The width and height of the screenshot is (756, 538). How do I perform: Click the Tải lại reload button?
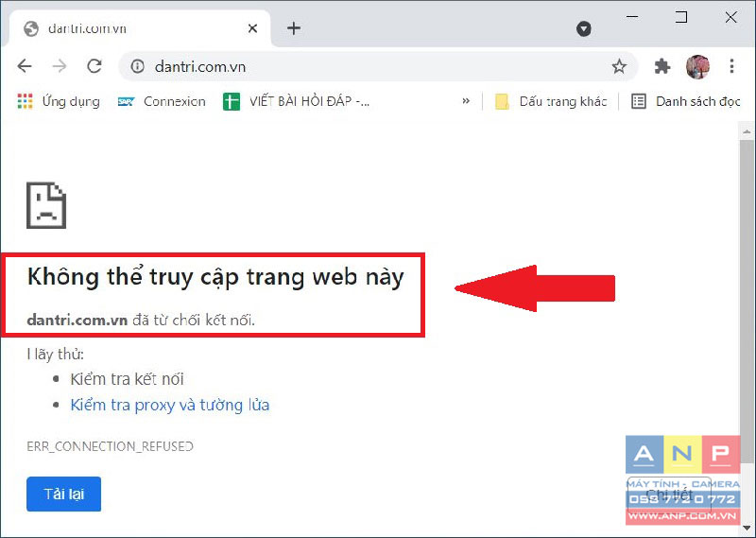pos(63,494)
